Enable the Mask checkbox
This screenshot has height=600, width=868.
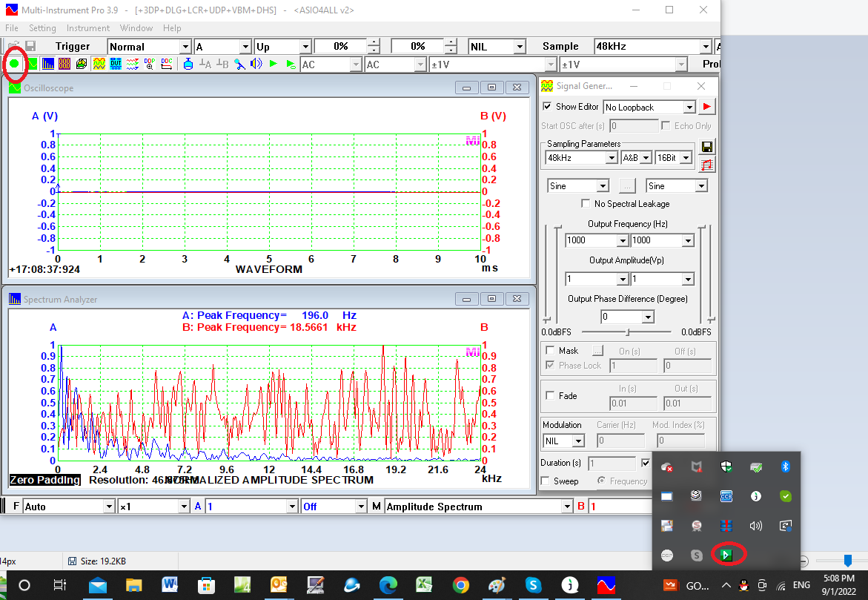pos(550,350)
